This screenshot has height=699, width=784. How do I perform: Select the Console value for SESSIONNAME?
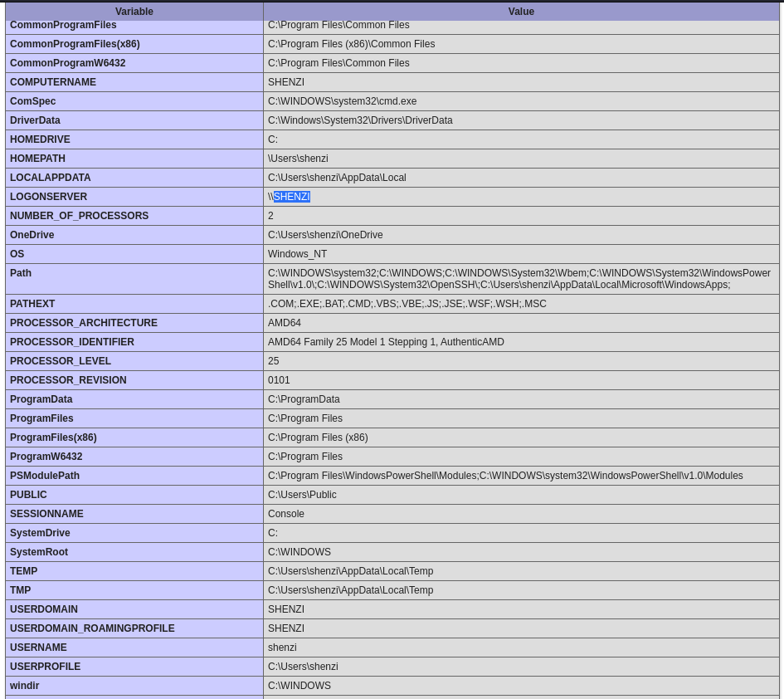click(x=286, y=513)
